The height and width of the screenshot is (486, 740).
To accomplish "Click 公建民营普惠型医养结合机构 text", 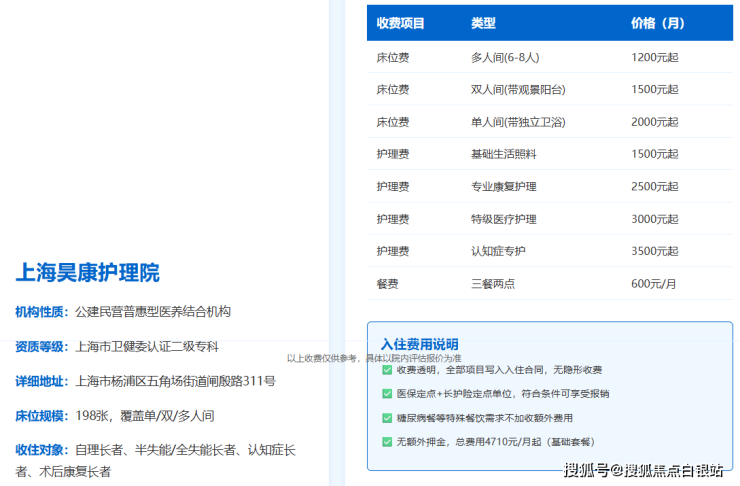I will click(153, 312).
